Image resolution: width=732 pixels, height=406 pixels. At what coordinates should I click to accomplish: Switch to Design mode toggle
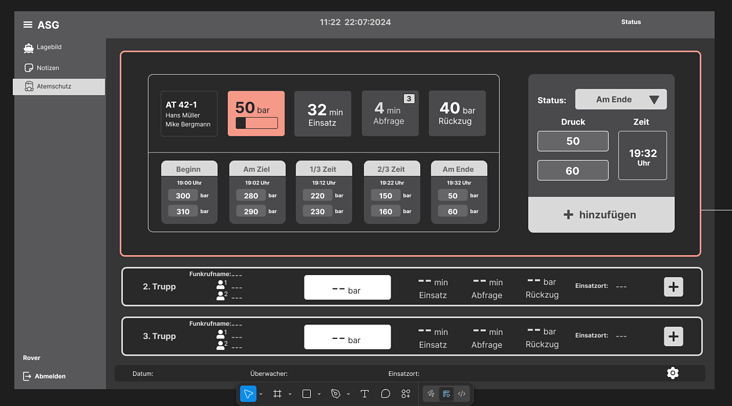coord(446,394)
